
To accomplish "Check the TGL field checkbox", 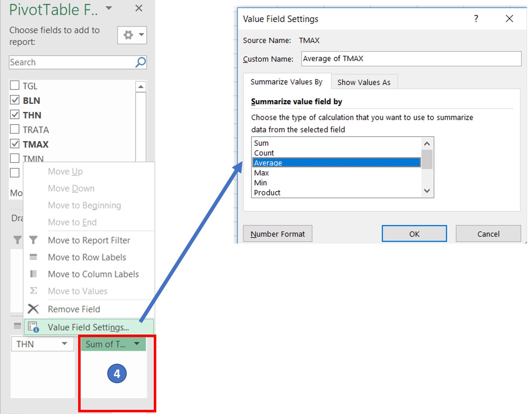I will click(15, 85).
